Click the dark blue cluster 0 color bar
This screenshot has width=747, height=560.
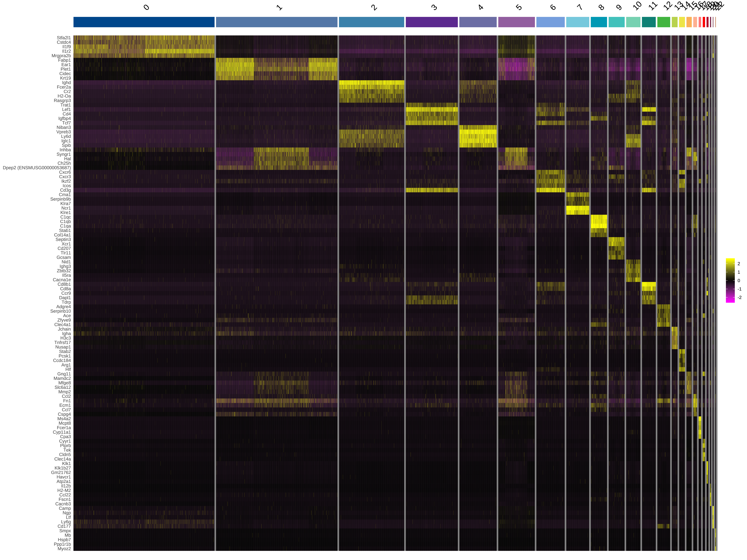pyautogui.click(x=144, y=22)
